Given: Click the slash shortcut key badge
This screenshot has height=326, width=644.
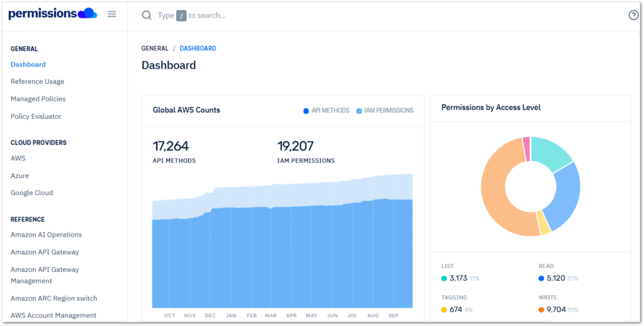Looking at the screenshot, I should coord(181,15).
